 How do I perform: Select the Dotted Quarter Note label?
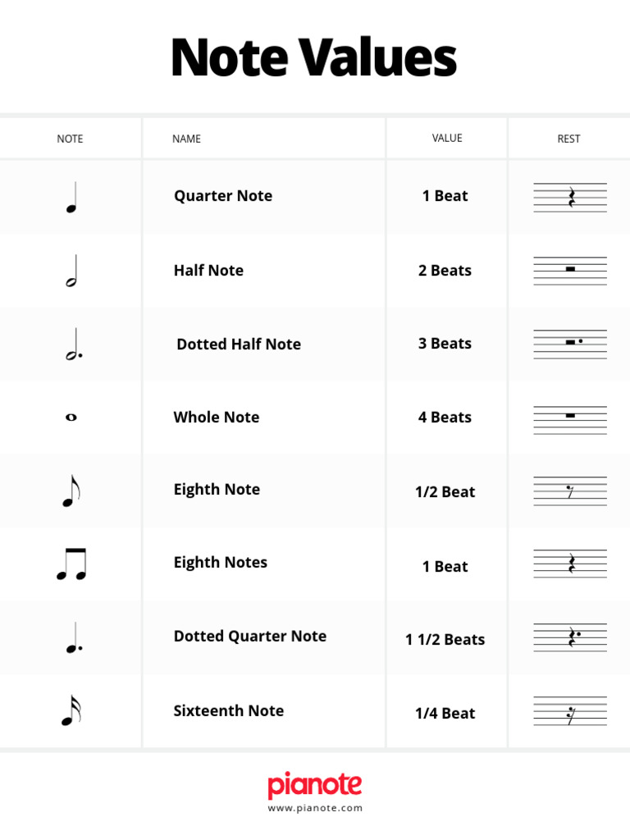point(250,637)
